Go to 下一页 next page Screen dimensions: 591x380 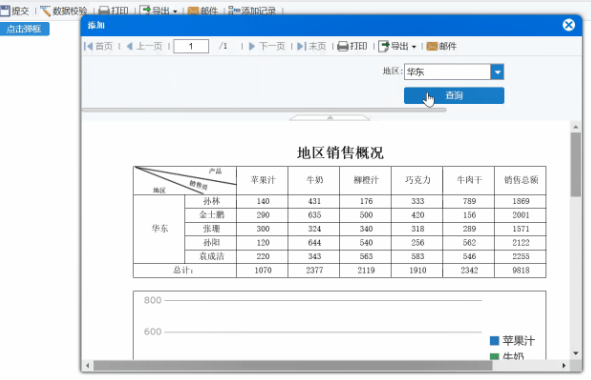tap(267, 46)
